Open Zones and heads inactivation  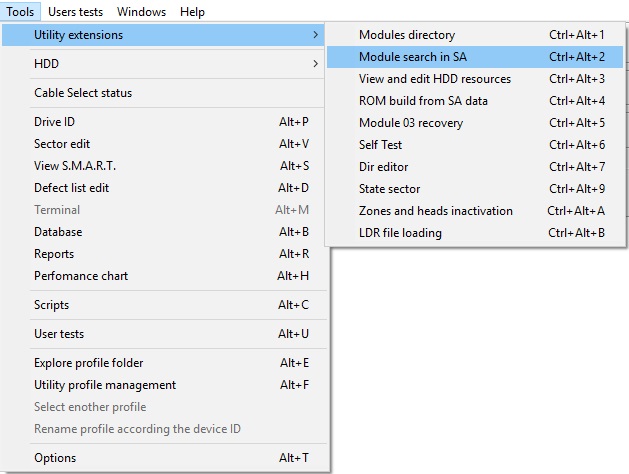435,211
